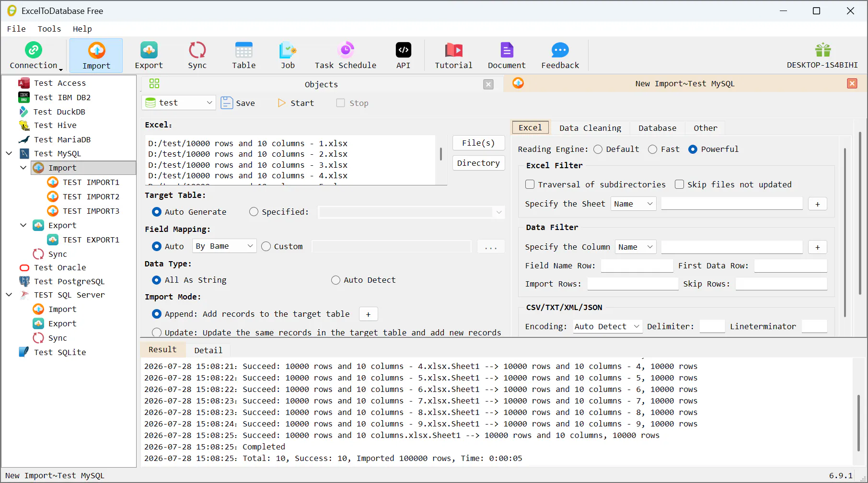Select Fast reading engine
The width and height of the screenshot is (868, 483).
[x=652, y=149]
